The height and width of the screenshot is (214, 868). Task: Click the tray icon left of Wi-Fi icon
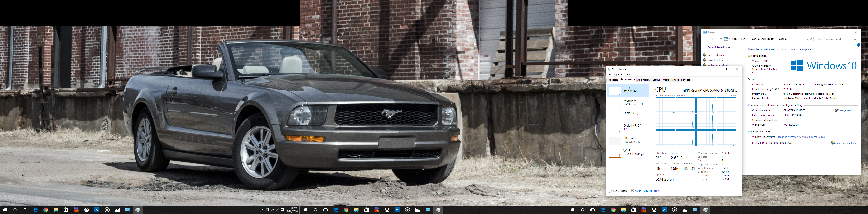point(267,210)
